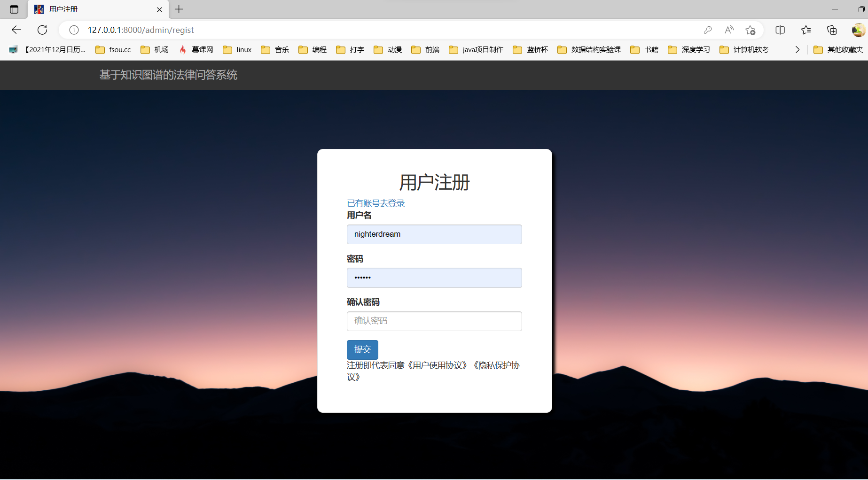Open the 音乐 bookmark folder

point(275,50)
